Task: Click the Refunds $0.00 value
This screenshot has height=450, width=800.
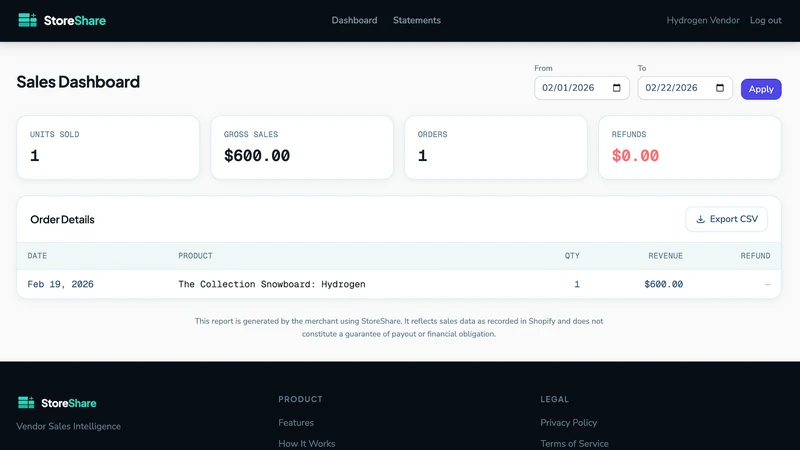Action: [x=635, y=156]
